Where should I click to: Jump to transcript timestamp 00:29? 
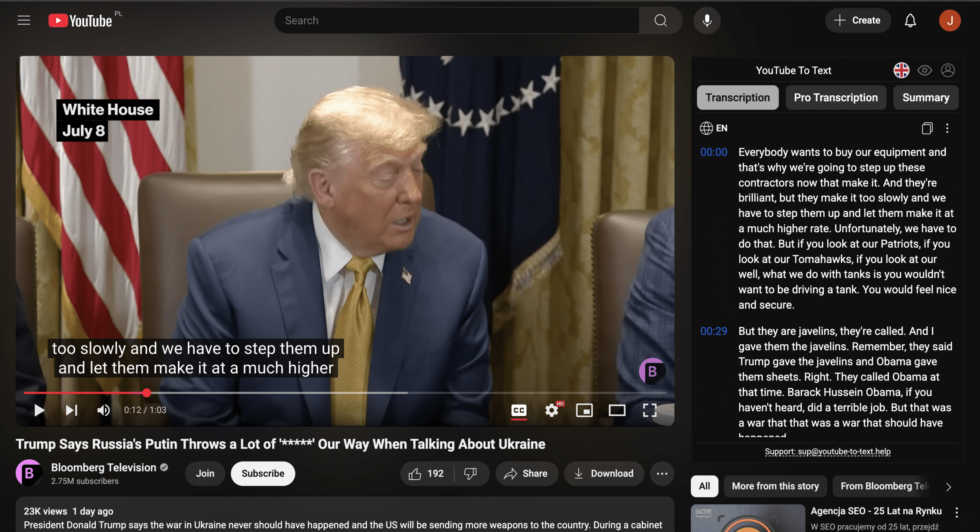tap(714, 331)
